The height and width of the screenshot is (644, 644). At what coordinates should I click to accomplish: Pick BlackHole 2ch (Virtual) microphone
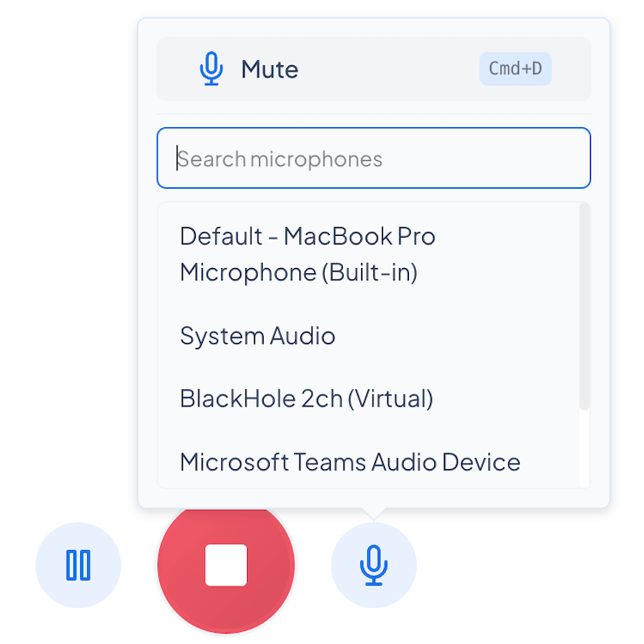[368, 399]
